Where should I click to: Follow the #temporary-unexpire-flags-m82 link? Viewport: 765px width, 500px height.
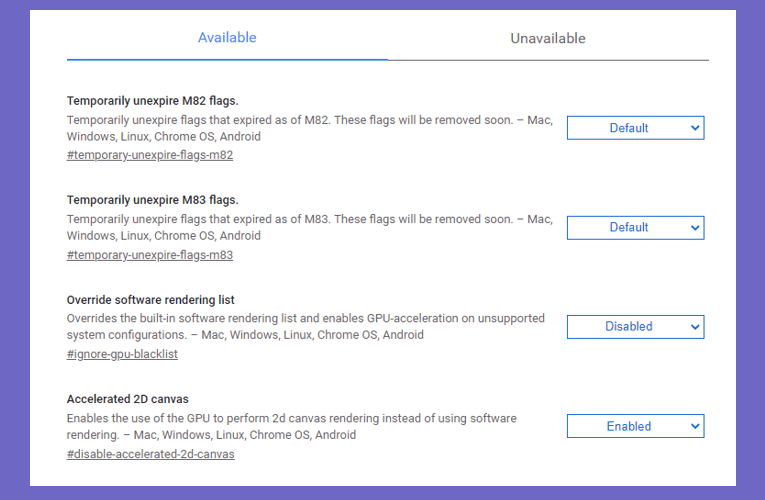(x=150, y=155)
